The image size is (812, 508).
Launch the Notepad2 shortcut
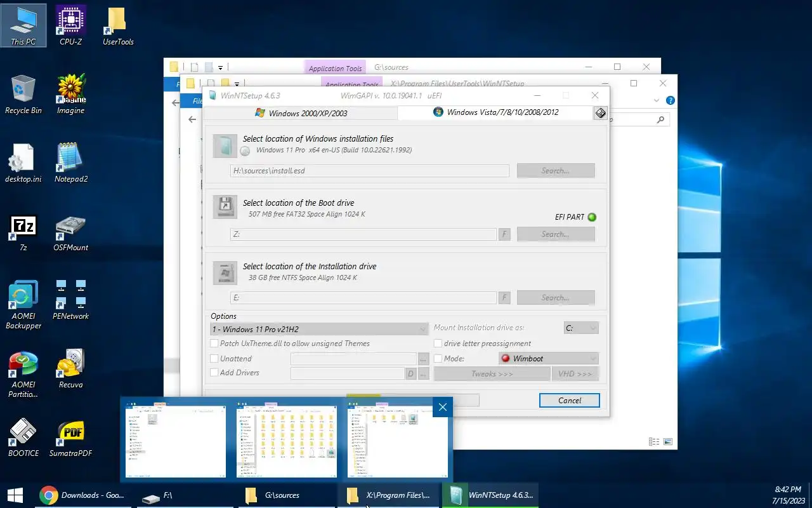click(70, 163)
